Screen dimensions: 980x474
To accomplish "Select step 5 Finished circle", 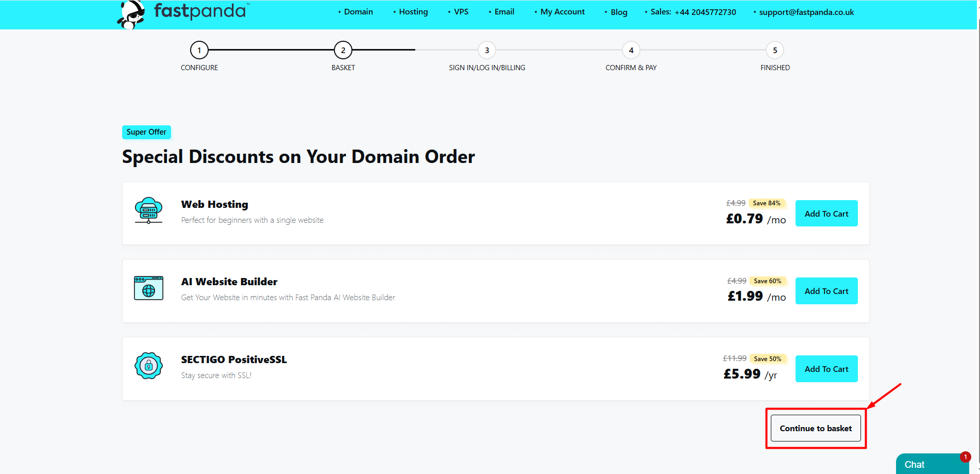I will [x=775, y=51].
